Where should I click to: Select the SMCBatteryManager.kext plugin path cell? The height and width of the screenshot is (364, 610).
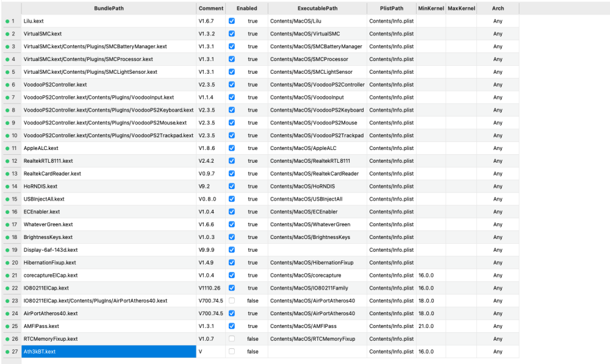point(109,47)
